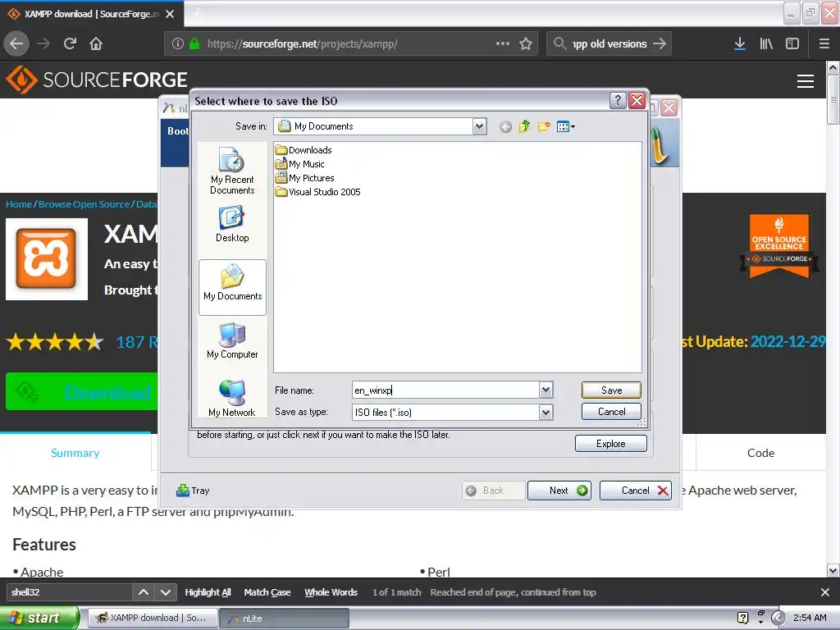840x630 pixels.
Task: Toggle Match Case in find bar
Action: [267, 592]
